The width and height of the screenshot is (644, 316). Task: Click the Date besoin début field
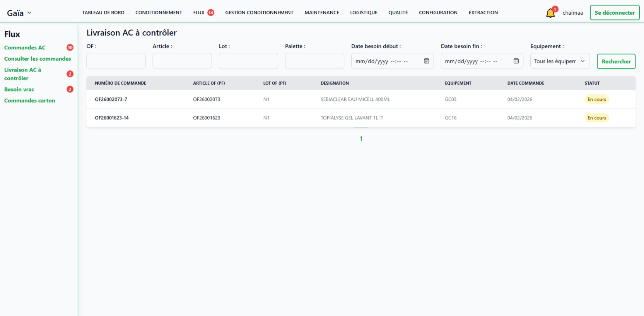(392, 61)
